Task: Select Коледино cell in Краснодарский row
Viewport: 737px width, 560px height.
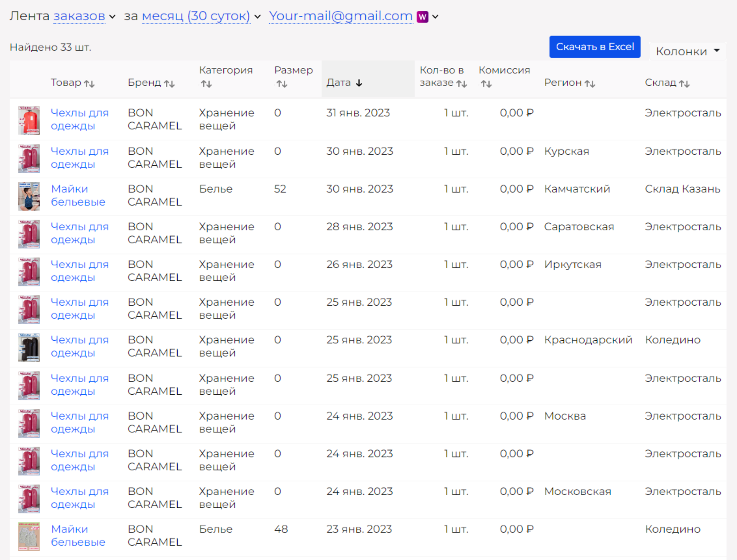Action: [673, 340]
